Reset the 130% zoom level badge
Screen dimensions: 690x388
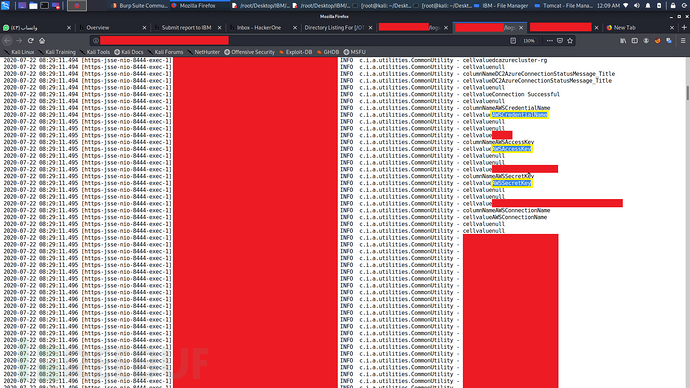(x=529, y=40)
